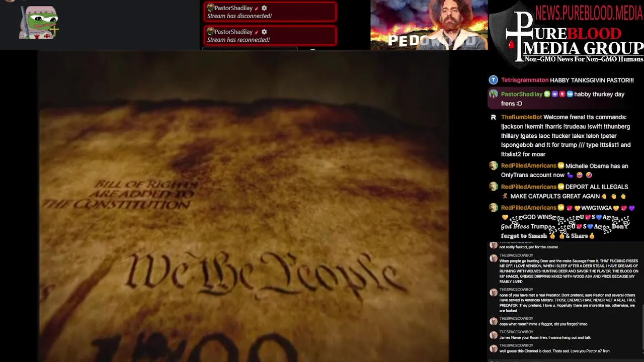This screenshot has width=644, height=362.
Task: Open PastorShadilay username in chat
Action: (522, 94)
